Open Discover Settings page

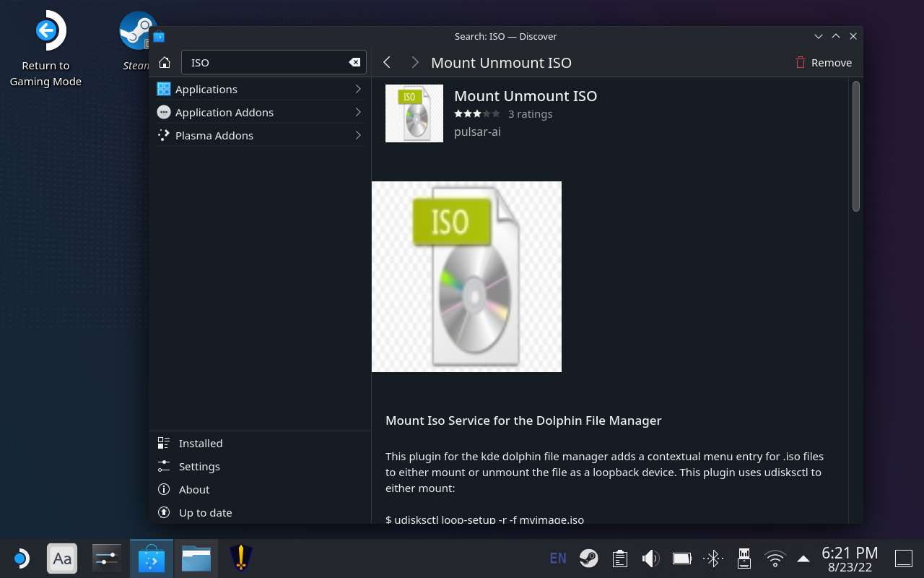260,466
